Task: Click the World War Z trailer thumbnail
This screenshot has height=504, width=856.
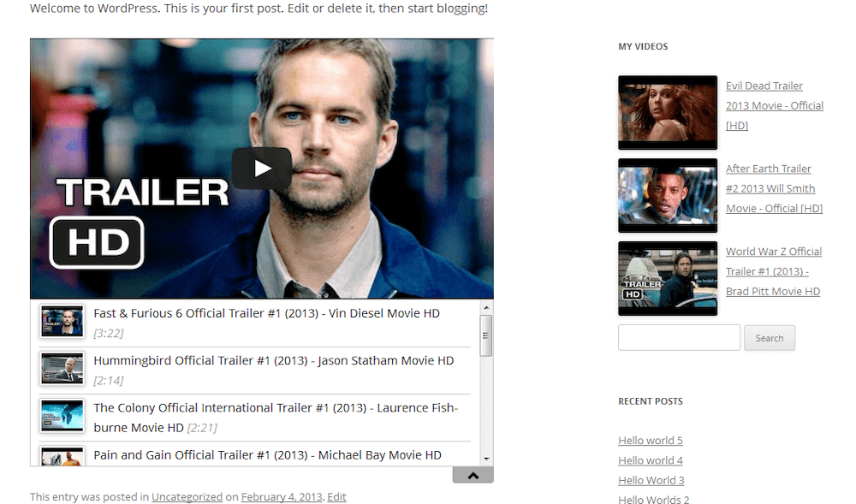Action: click(x=668, y=278)
